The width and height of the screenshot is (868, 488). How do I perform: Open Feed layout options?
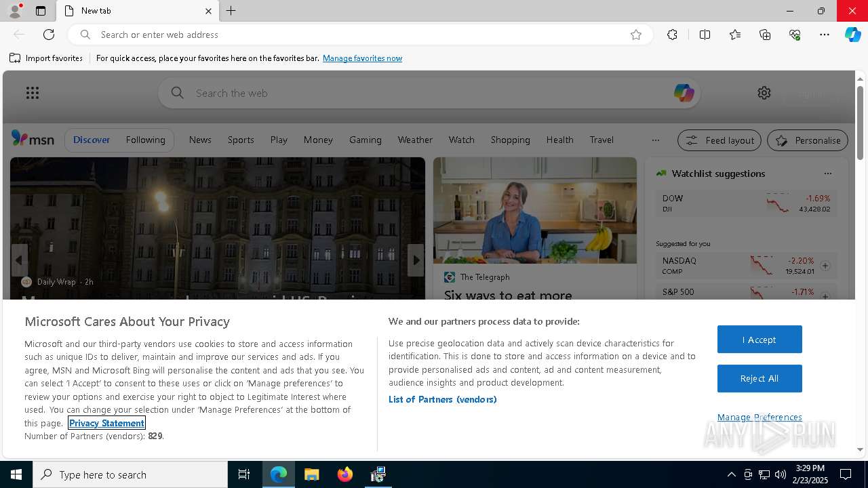(x=719, y=140)
